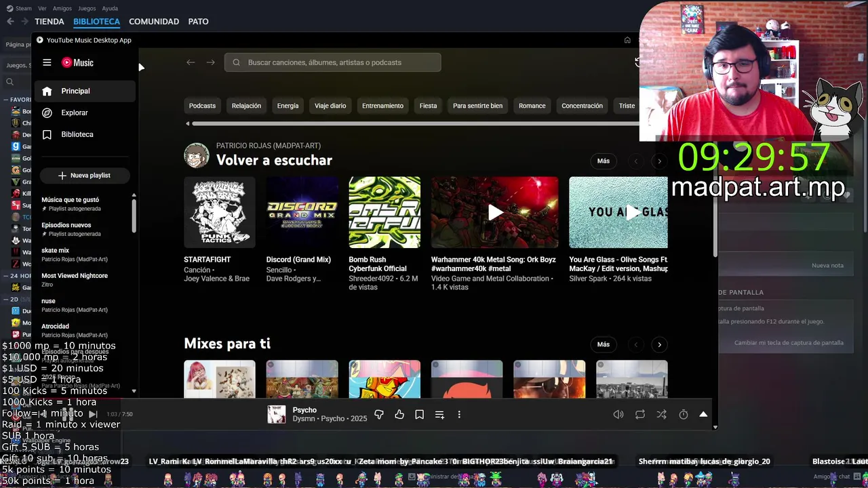This screenshot has height=488, width=868.
Task: Select the Energía chip
Action: point(288,106)
